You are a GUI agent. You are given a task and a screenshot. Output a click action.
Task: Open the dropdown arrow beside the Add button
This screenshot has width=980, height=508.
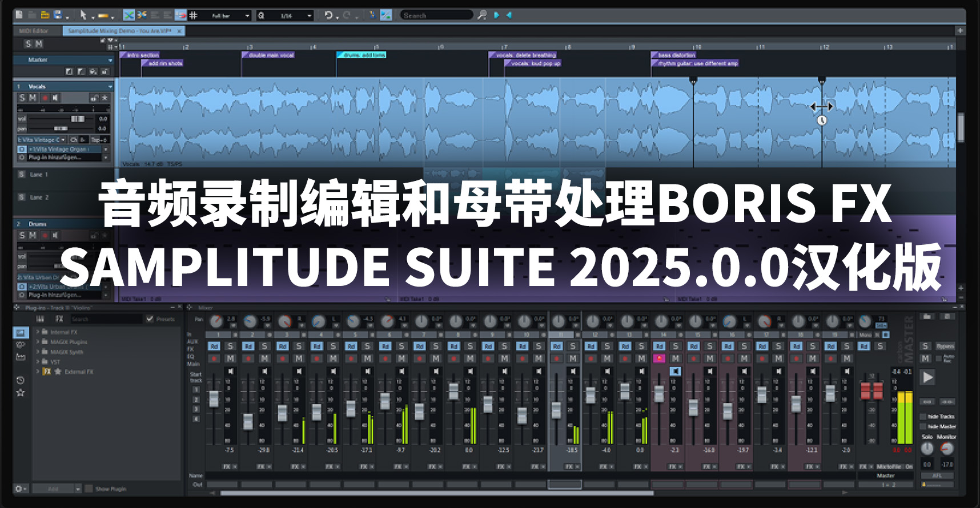click(78, 489)
